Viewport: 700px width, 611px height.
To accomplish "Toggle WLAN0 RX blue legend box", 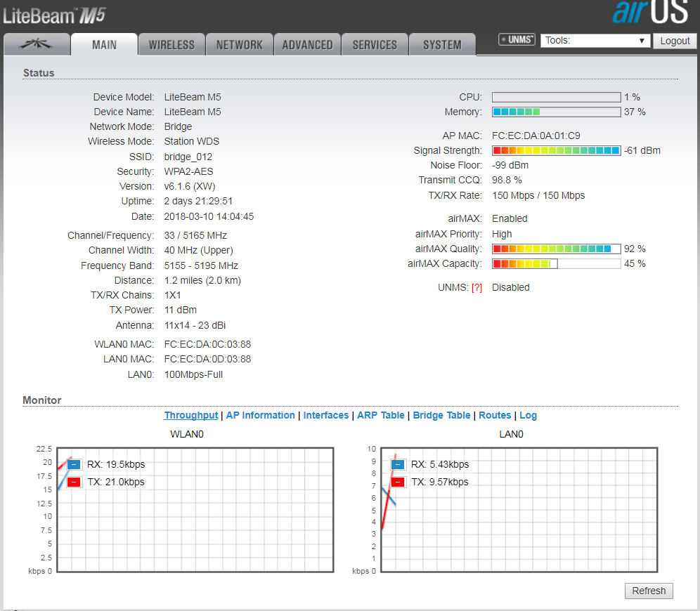I will [74, 464].
